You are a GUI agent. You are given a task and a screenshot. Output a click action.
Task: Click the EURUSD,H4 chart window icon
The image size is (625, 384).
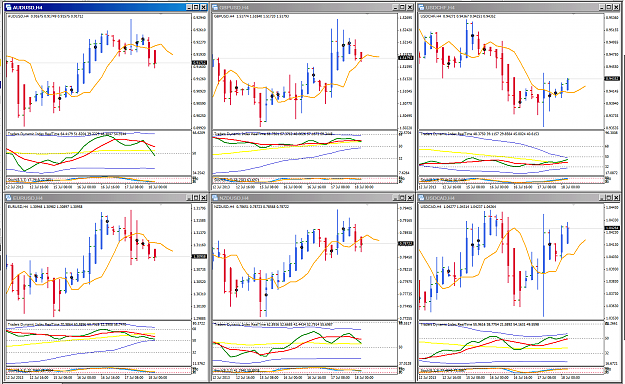(9, 198)
